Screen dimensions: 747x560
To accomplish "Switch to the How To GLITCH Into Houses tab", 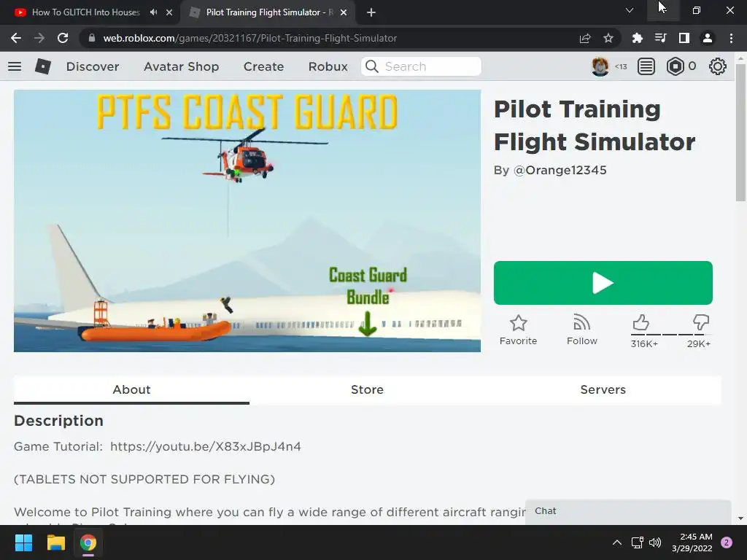I will 86,12.
